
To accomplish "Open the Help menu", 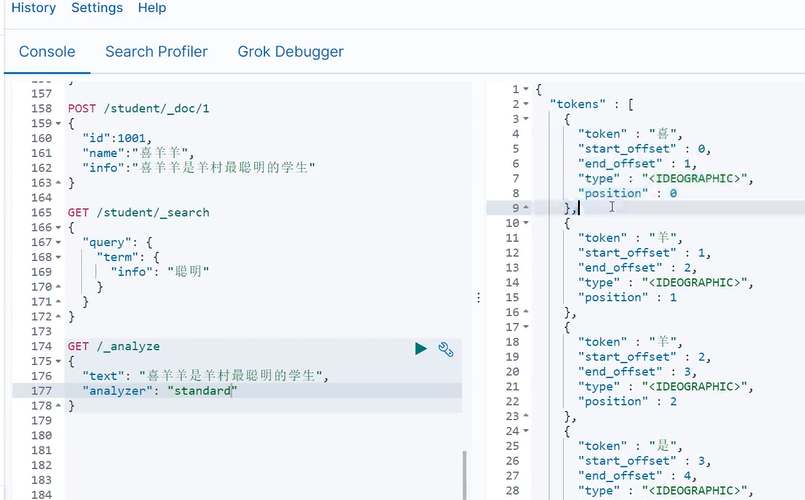I will click(x=152, y=8).
